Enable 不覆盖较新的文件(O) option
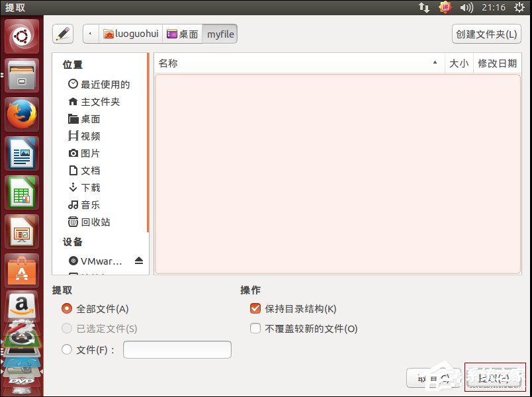532x397 pixels. pyautogui.click(x=255, y=328)
